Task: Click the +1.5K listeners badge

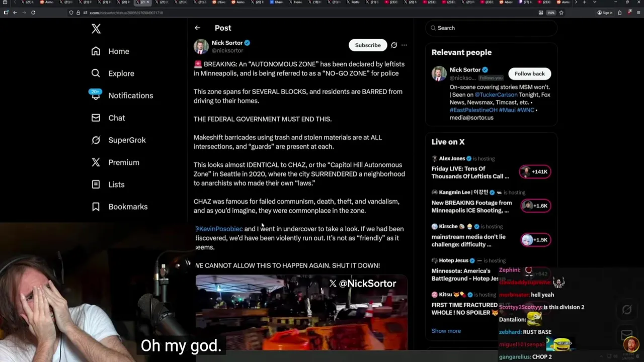Action: pos(535,240)
